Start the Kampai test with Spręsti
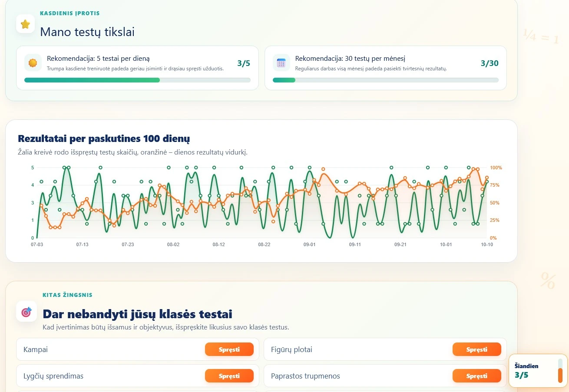The height and width of the screenshot is (392, 569). point(229,349)
